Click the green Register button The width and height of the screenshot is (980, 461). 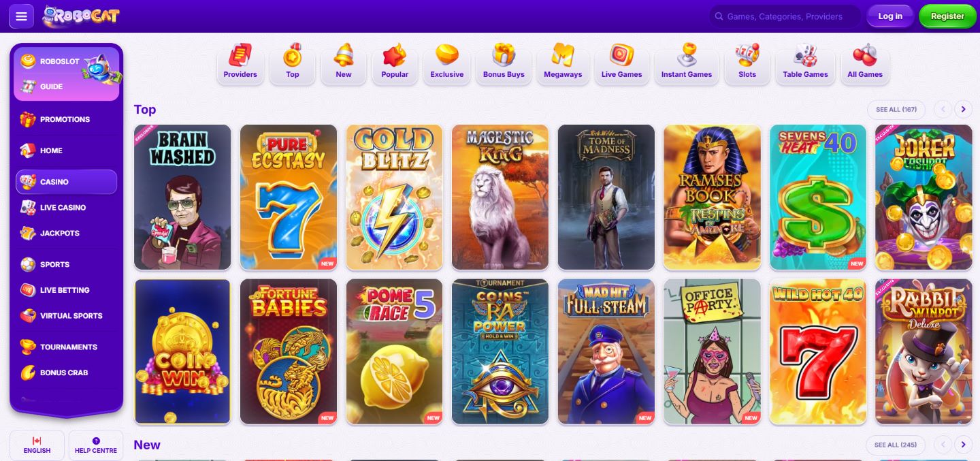pyautogui.click(x=947, y=16)
